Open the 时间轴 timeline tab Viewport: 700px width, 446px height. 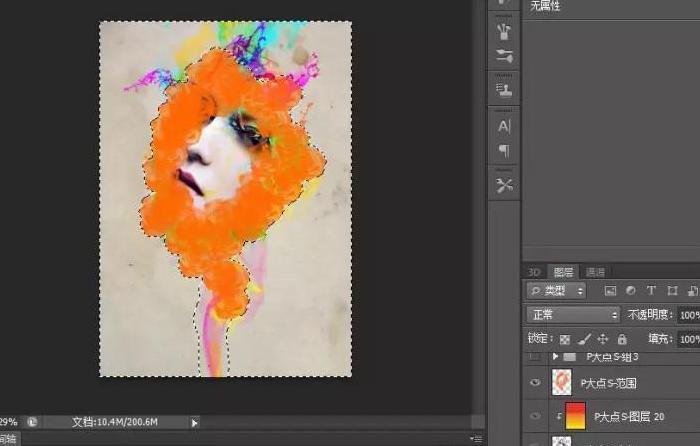[x=8, y=439]
